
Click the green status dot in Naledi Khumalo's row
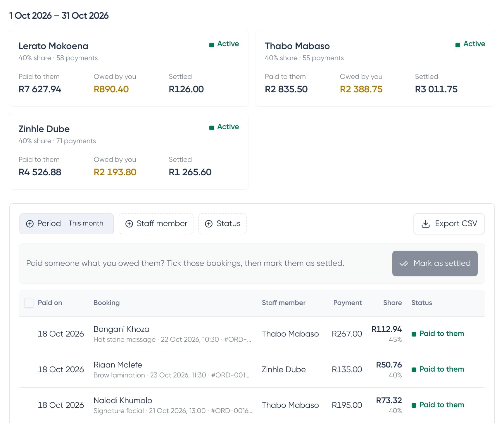(x=414, y=405)
